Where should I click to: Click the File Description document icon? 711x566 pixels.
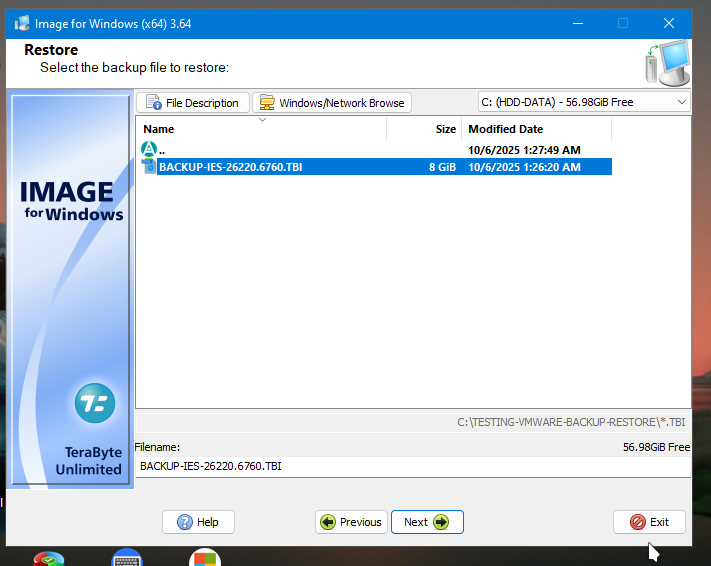154,102
